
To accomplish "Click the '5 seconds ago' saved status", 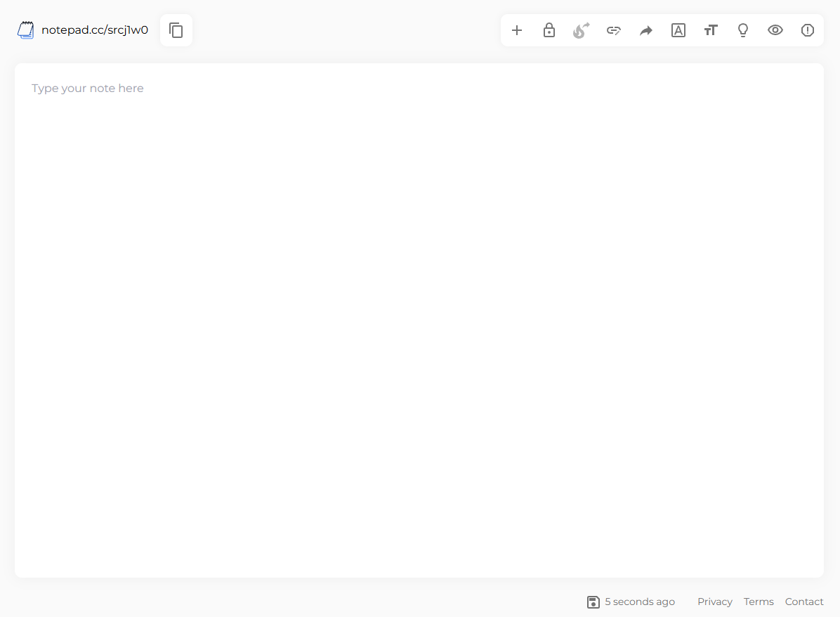I will 640,602.
